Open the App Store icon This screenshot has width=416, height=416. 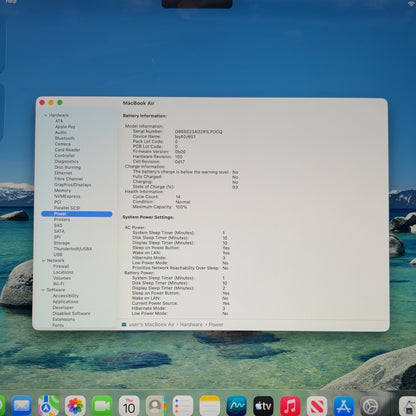[x=344, y=406]
